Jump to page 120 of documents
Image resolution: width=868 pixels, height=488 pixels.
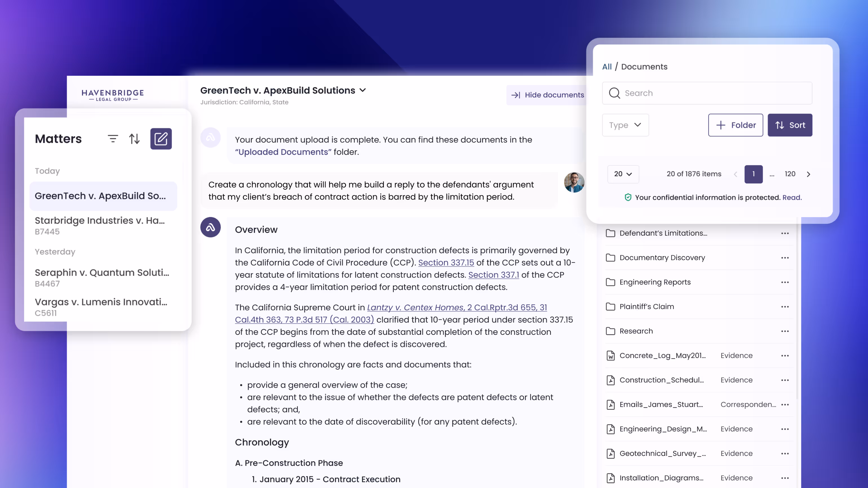click(790, 174)
